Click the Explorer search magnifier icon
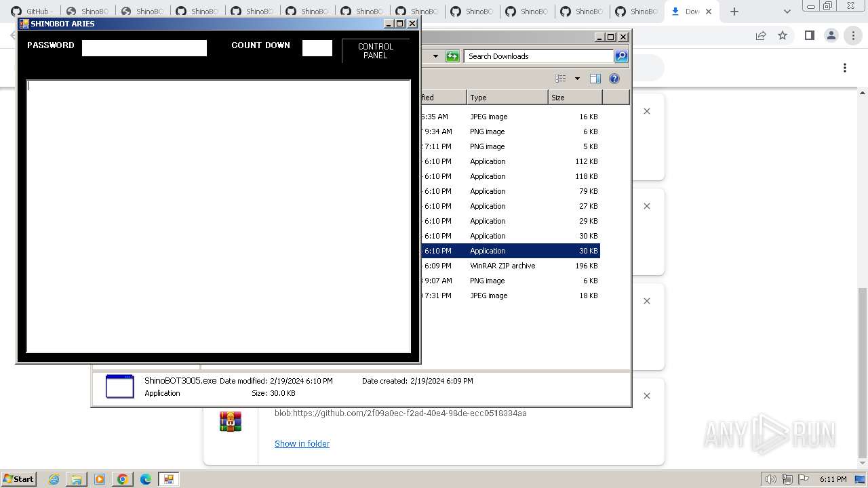The height and width of the screenshot is (488, 868). (x=621, y=56)
